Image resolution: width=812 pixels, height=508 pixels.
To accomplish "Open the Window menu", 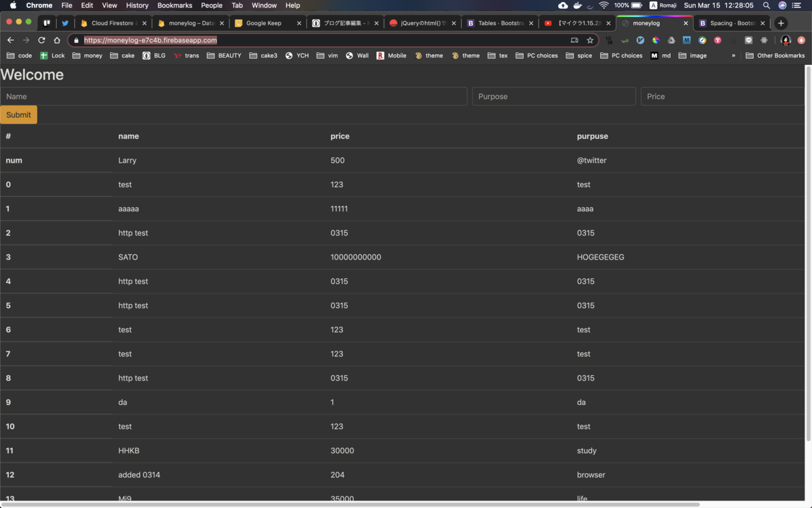I will tap(264, 5).
